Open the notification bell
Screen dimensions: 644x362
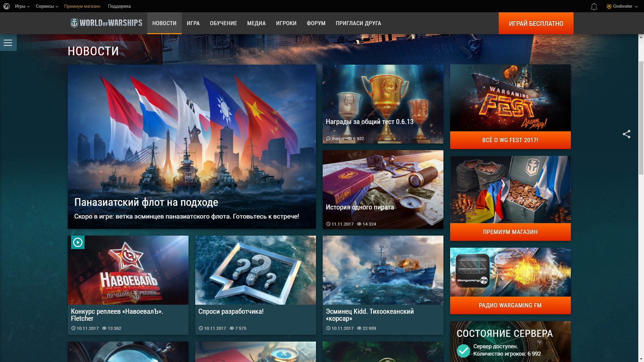(594, 6)
